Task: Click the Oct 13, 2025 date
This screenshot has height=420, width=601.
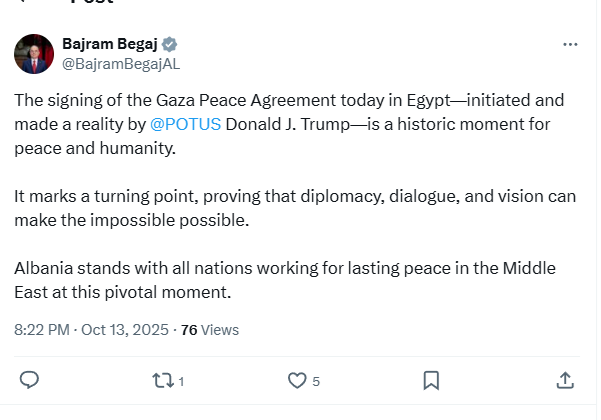Action: [126, 329]
